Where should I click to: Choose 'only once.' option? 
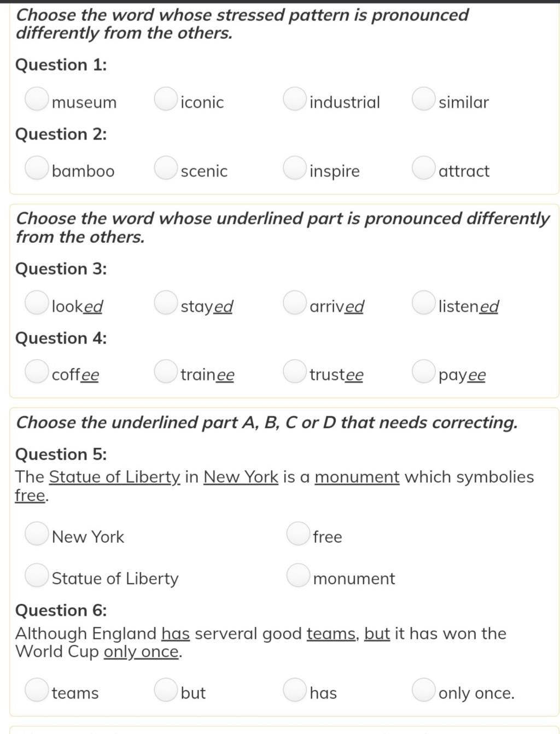click(424, 690)
